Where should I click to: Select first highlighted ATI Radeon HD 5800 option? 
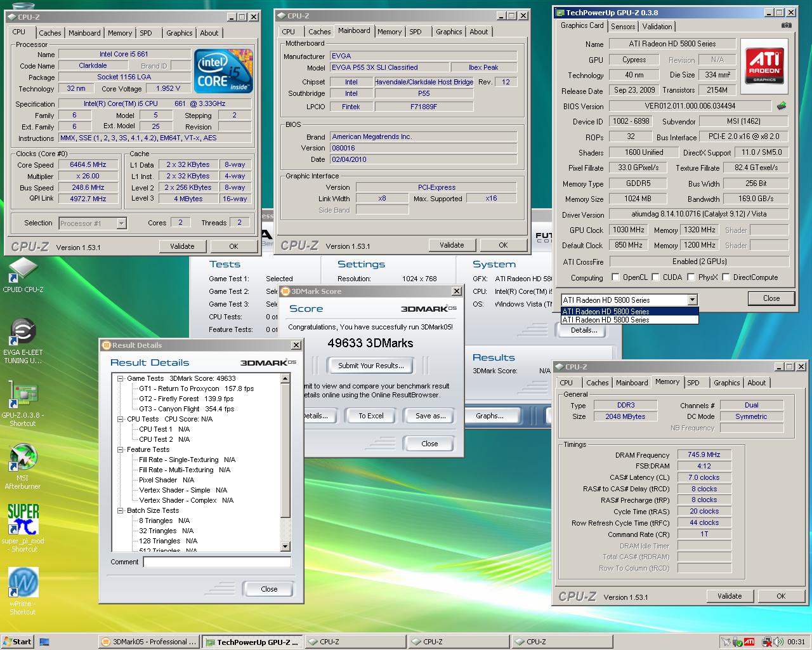point(629,312)
